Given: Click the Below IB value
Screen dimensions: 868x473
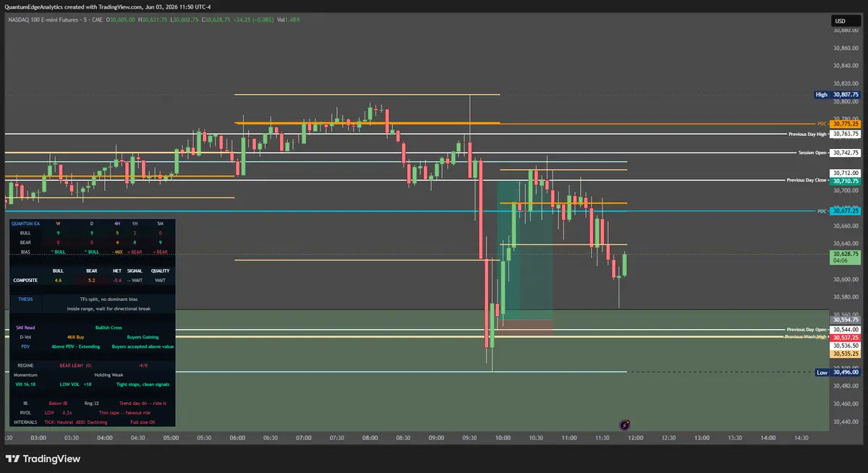Looking at the screenshot, I should click(59, 403).
